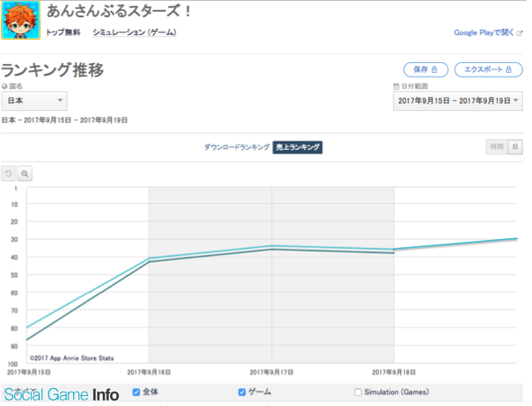Click the エクスポート button
532x406 pixels.
coord(488,69)
